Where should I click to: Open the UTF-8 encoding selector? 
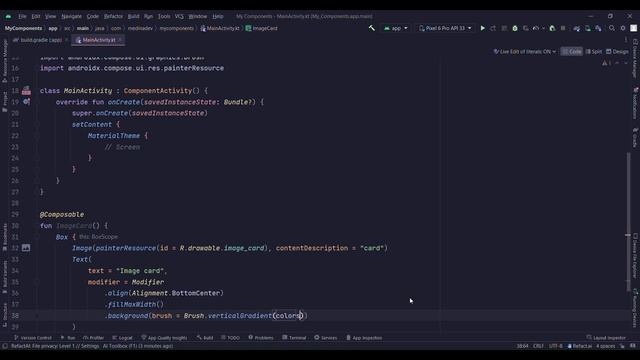coord(556,346)
